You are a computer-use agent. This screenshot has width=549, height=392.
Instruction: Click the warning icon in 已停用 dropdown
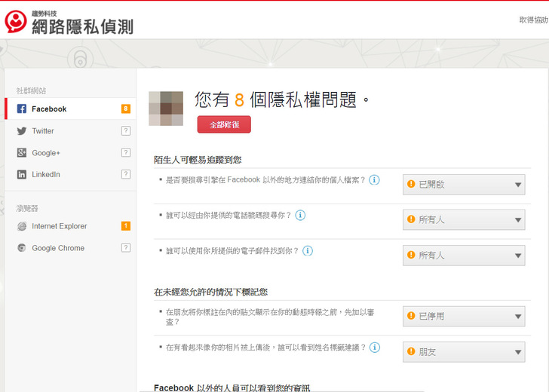coord(411,316)
